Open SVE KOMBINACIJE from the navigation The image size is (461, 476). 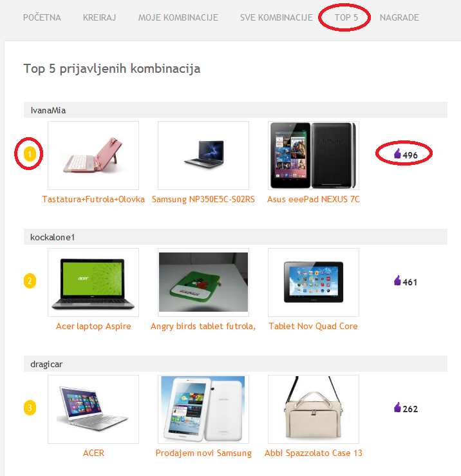[276, 17]
